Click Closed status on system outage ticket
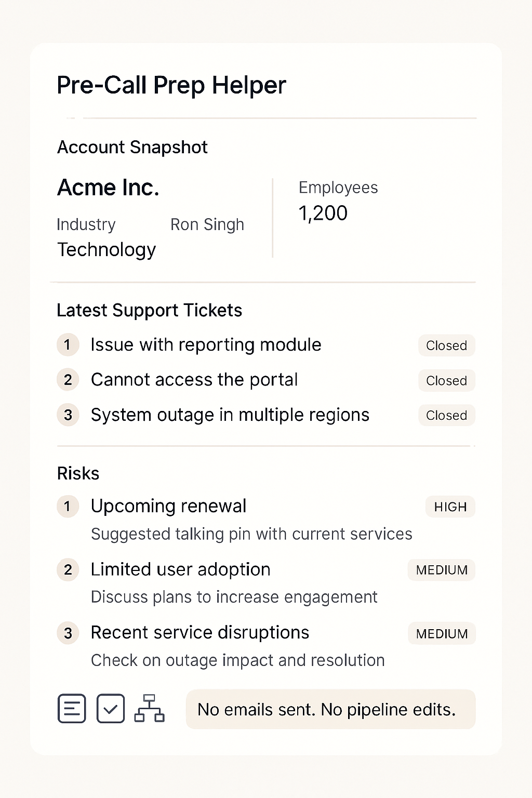 [446, 416]
